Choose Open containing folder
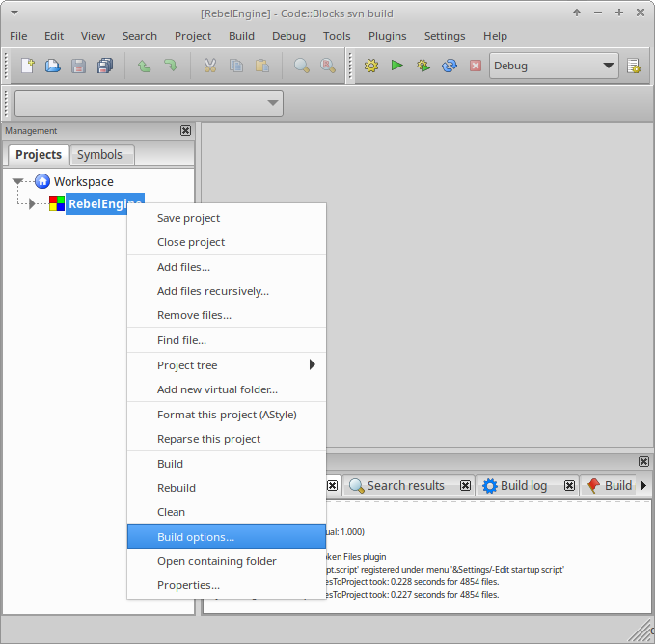This screenshot has width=655, height=644. coord(227,561)
